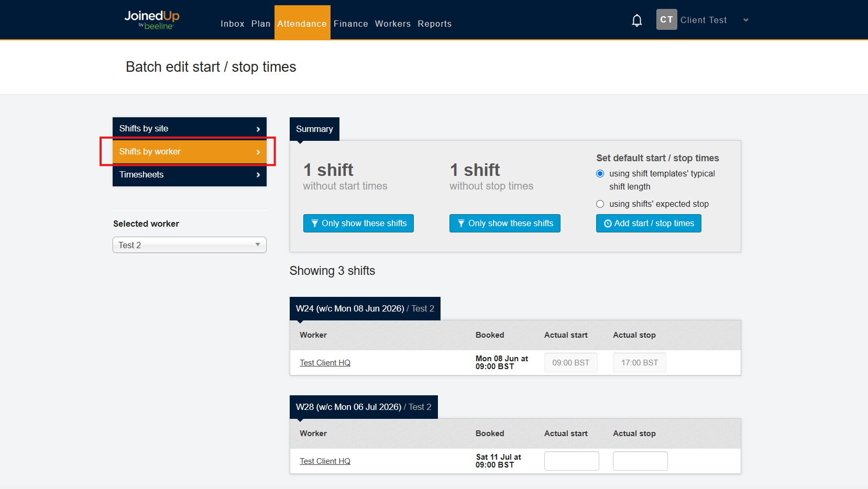Open the Plan menu
This screenshot has width=868, height=489.
[260, 24]
